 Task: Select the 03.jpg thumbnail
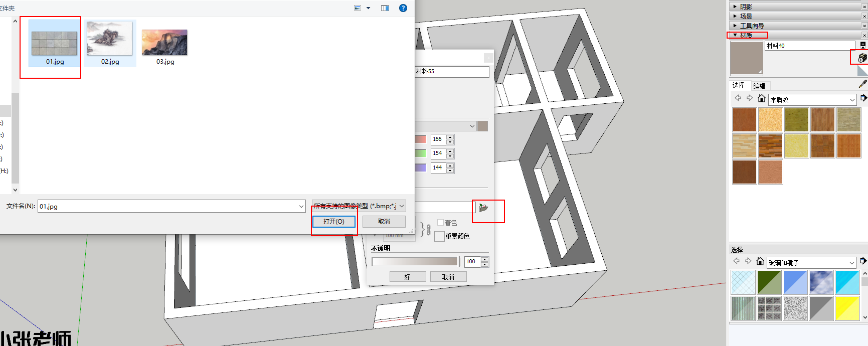(x=165, y=44)
